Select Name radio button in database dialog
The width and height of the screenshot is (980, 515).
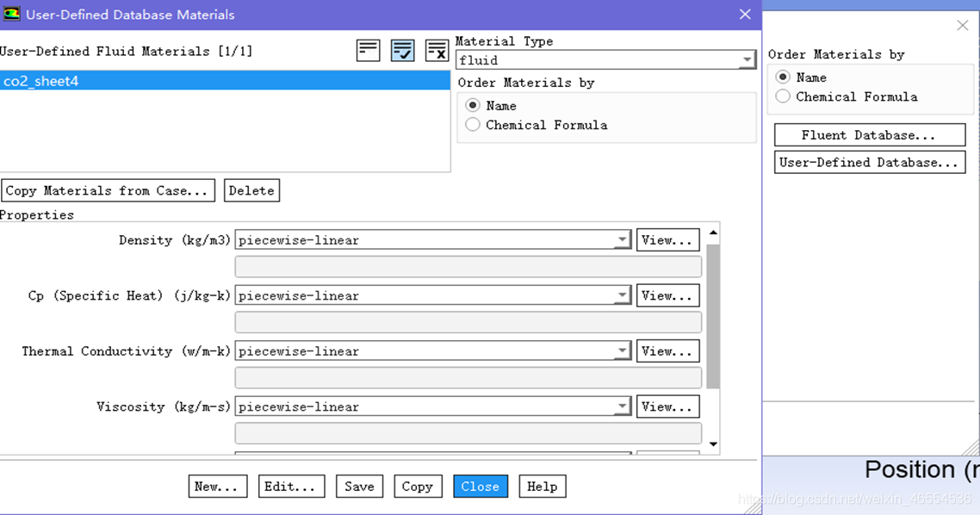pos(473,105)
